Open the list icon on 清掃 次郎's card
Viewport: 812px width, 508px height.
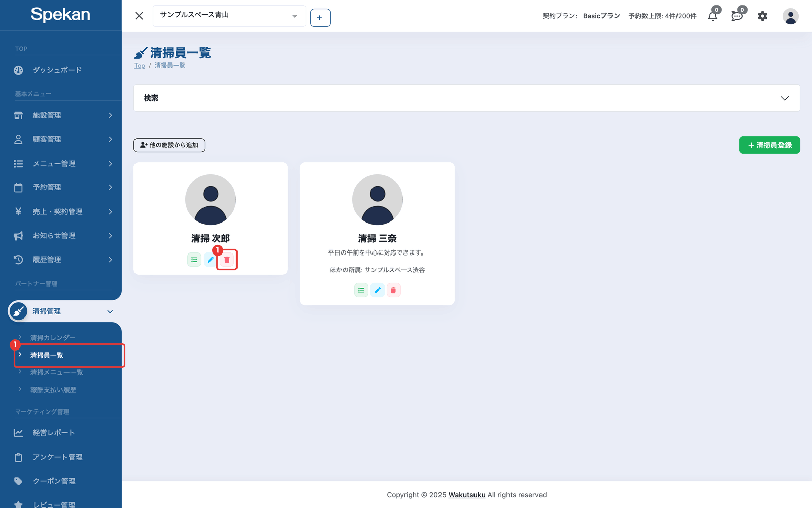tap(194, 260)
